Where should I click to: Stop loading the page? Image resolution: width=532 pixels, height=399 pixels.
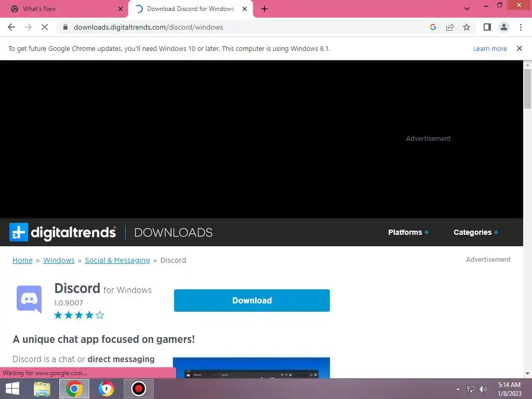point(45,27)
